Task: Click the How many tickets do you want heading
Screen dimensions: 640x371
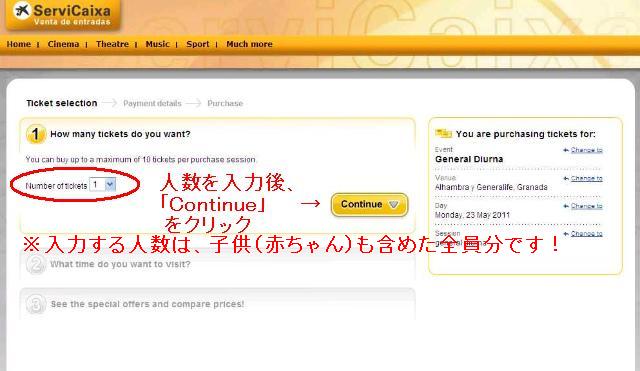Action: [120, 134]
